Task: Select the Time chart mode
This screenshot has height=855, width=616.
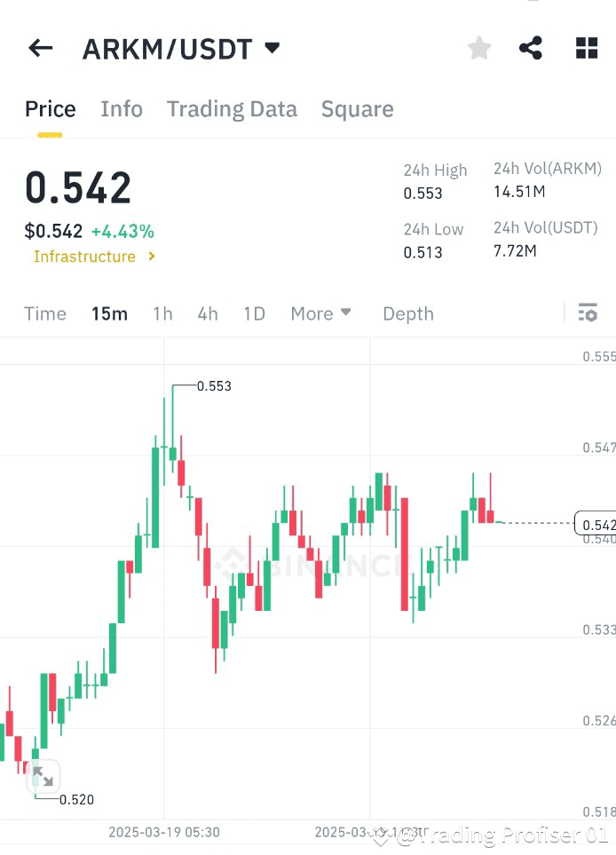Action: pyautogui.click(x=44, y=313)
